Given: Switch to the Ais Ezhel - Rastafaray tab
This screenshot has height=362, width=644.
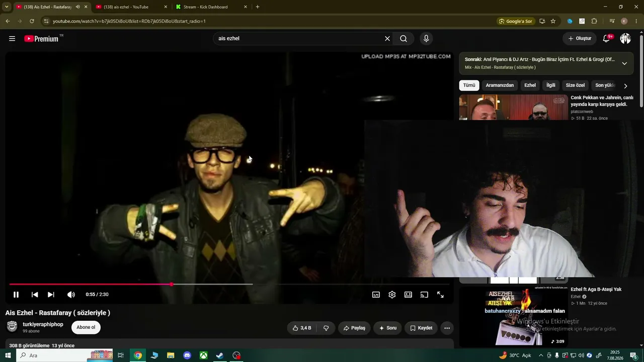Looking at the screenshot, I should pyautogui.click(x=48, y=7).
